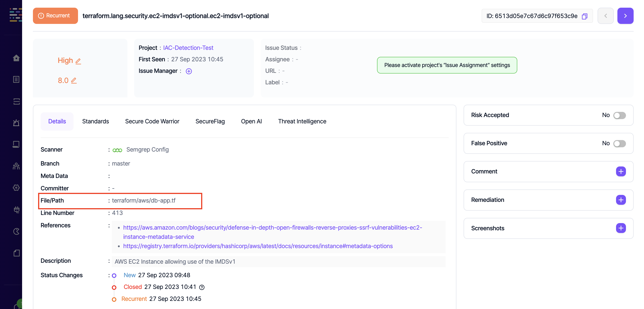Expand the Screenshots section

pos(621,228)
